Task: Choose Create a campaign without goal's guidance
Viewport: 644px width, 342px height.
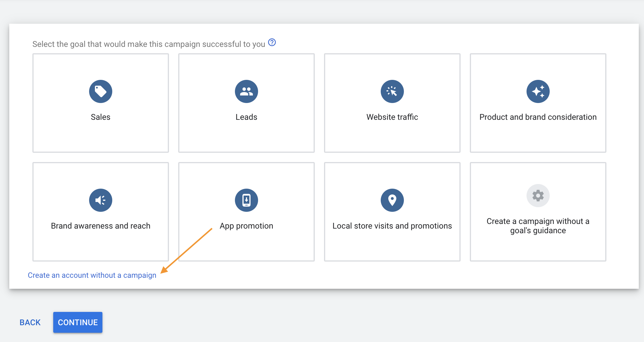Action: pos(538,226)
